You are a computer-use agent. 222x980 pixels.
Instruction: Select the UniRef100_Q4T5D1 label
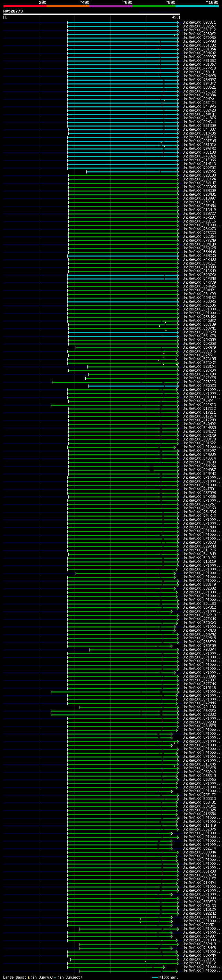pyautogui.click(x=199, y=489)
